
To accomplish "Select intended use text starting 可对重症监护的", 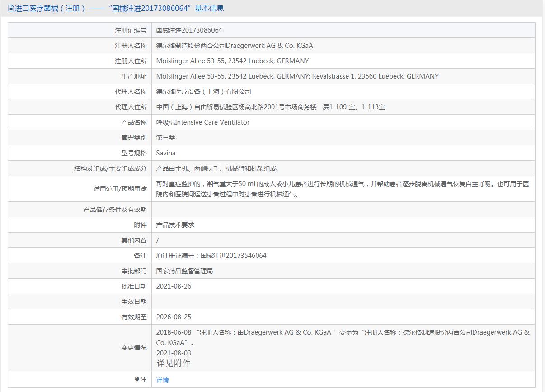I will point(343,189).
